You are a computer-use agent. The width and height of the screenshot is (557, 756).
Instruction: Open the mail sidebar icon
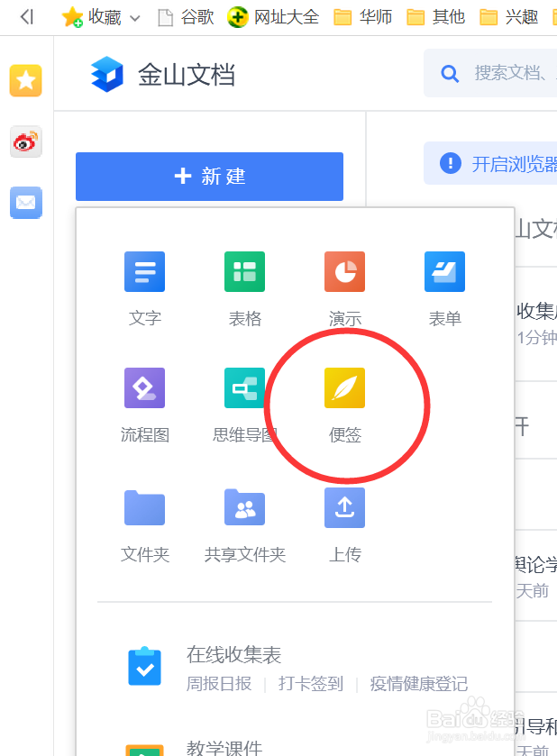pyautogui.click(x=25, y=203)
